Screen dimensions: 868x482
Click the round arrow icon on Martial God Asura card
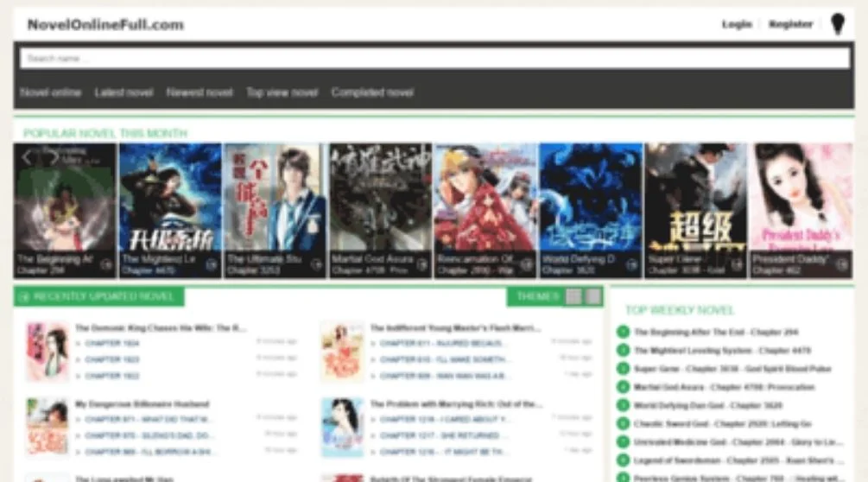point(421,265)
